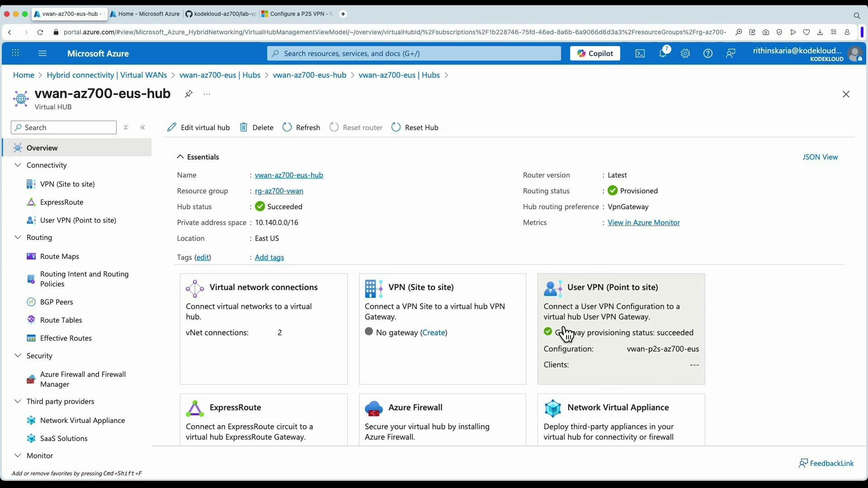The width and height of the screenshot is (868, 488).
Task: Open the Azure Cloud Shell terminal
Action: (640, 53)
